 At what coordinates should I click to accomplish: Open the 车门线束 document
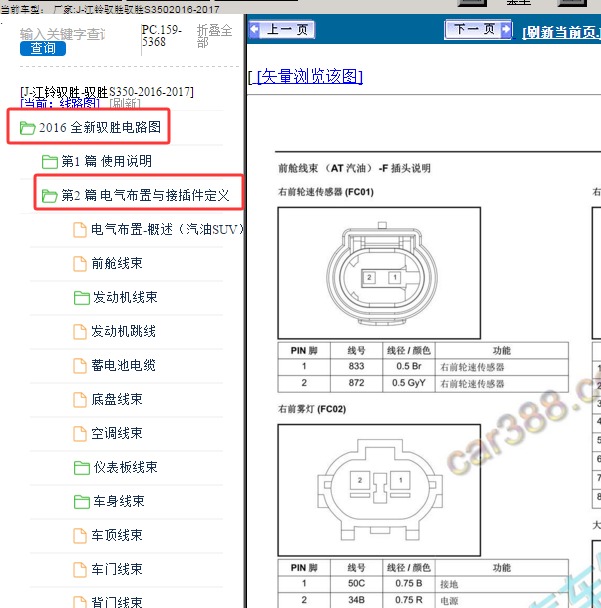pyautogui.click(x=117, y=569)
